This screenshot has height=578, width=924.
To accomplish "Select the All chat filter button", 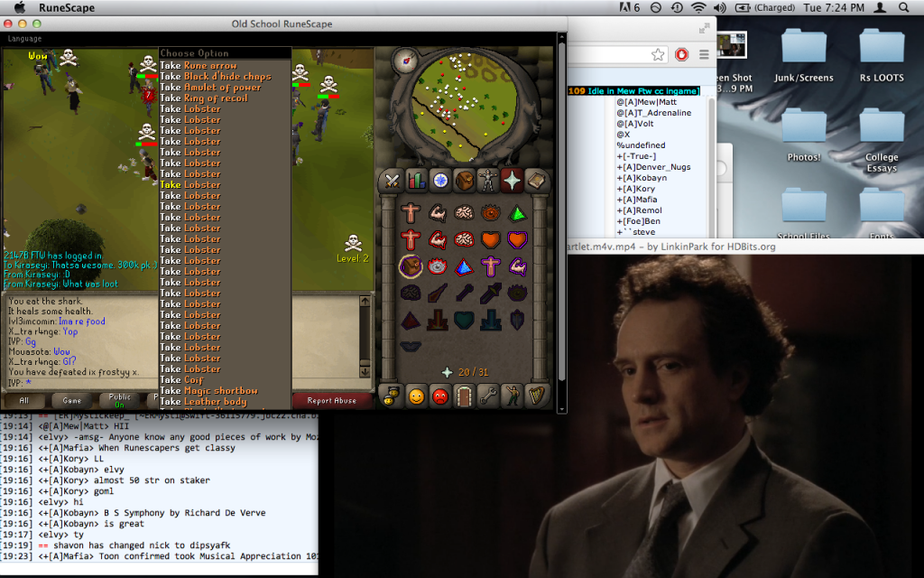I will (x=24, y=400).
